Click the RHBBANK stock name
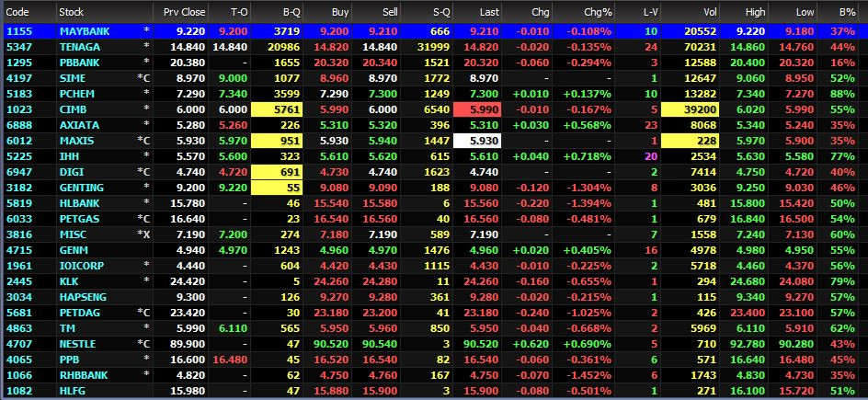This screenshot has width=868, height=400. click(82, 375)
